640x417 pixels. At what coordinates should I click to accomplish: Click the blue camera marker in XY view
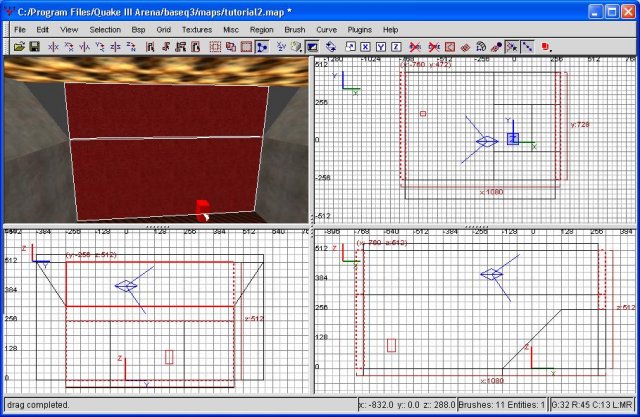(487, 142)
